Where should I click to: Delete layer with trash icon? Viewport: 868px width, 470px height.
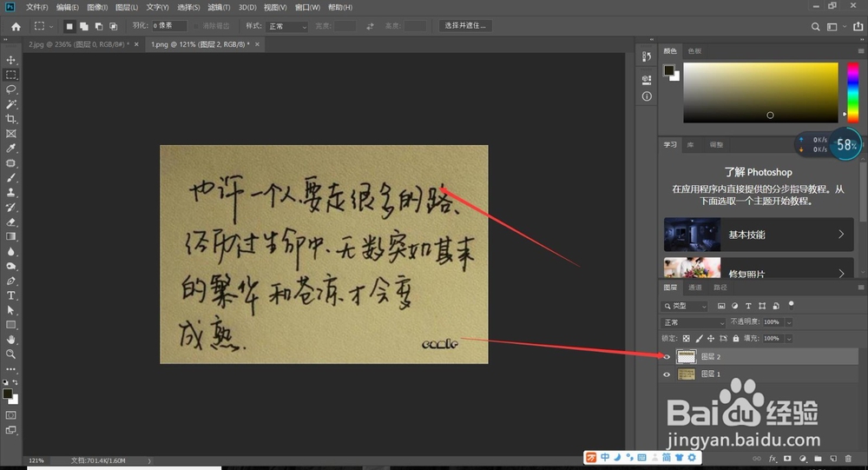click(848, 459)
